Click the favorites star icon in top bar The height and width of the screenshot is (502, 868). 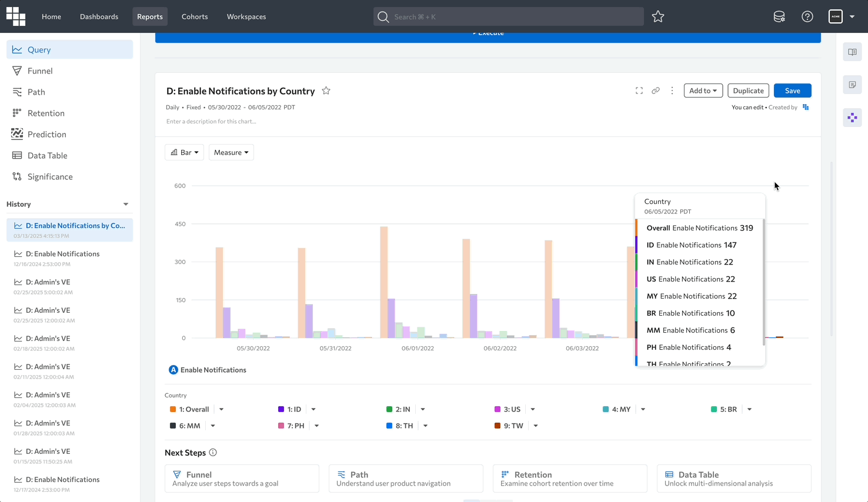click(658, 16)
